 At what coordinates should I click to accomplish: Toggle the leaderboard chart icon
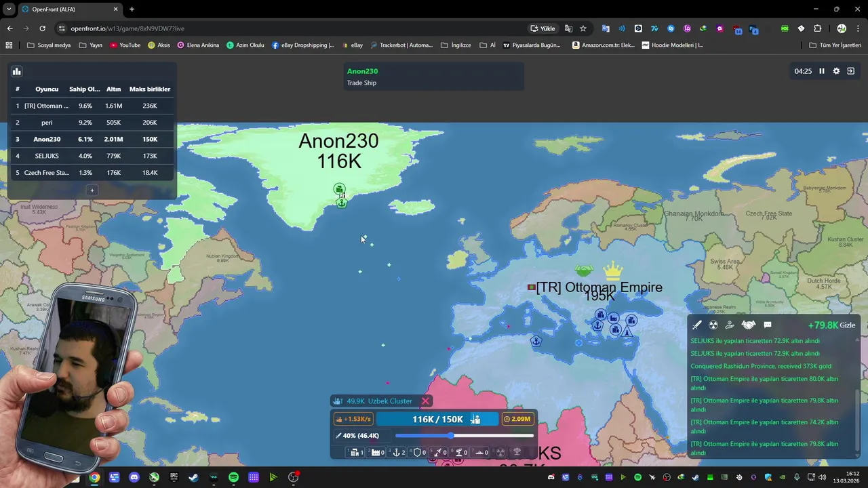click(x=17, y=71)
